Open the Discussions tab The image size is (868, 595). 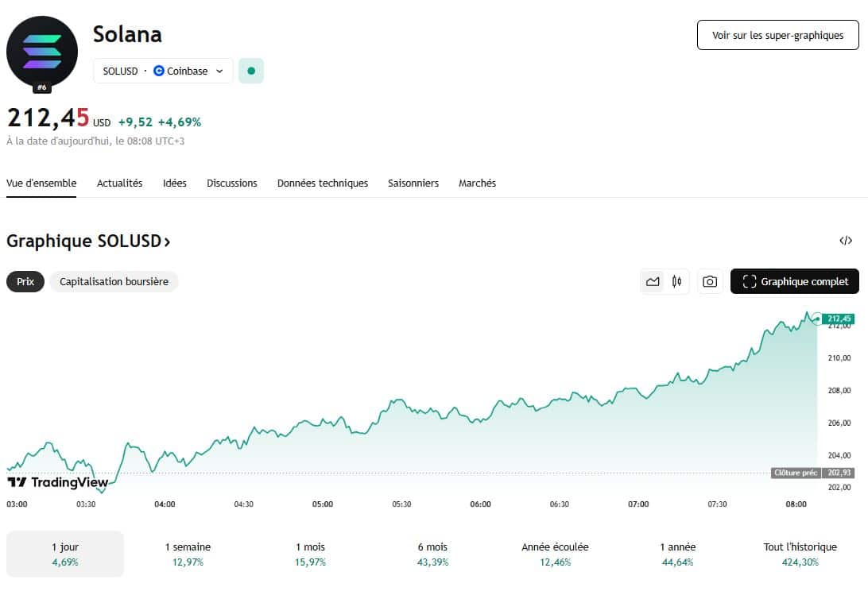[232, 184]
